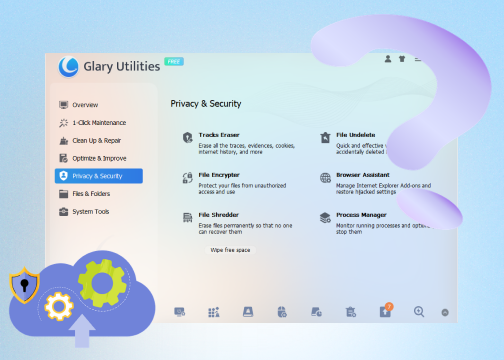The height and width of the screenshot is (360, 504).
Task: Click the Tracks Eraser shield icon
Action: [188, 137]
